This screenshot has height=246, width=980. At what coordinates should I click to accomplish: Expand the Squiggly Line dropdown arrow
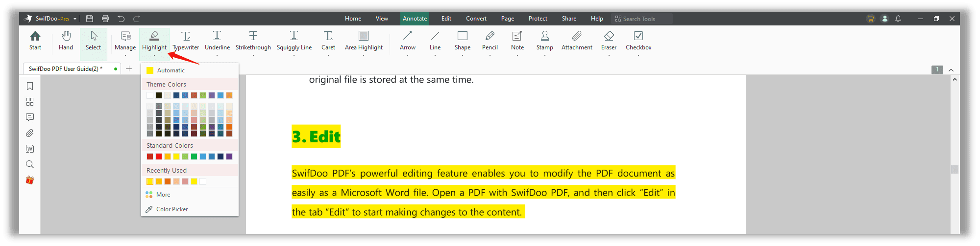click(294, 55)
